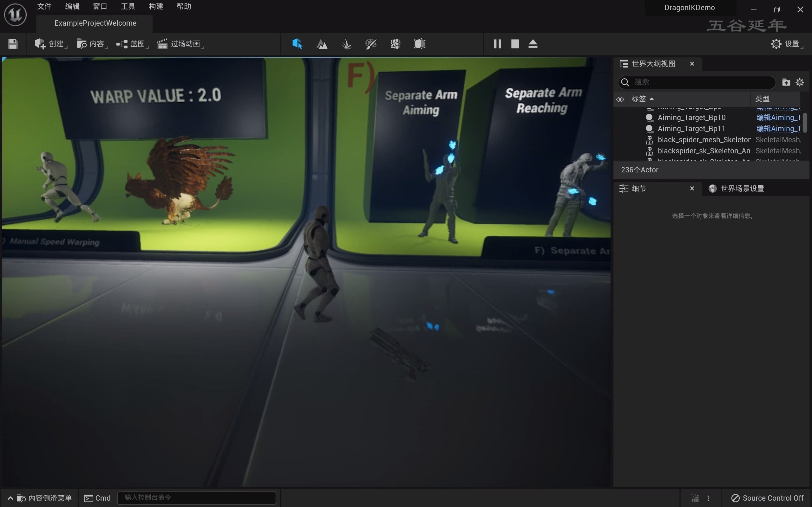Activate the Mesh Paint mode icon

click(x=371, y=44)
